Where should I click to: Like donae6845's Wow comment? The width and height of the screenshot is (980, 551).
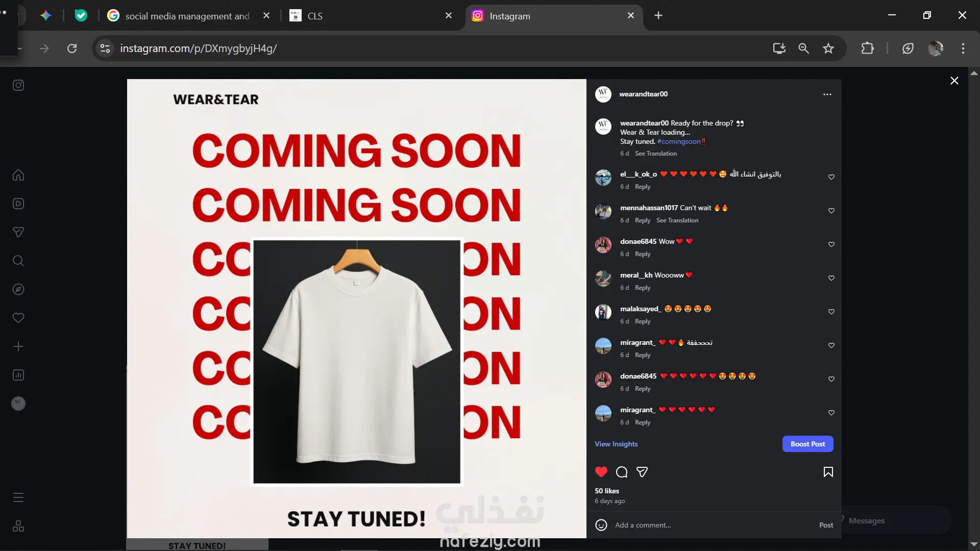tap(831, 244)
